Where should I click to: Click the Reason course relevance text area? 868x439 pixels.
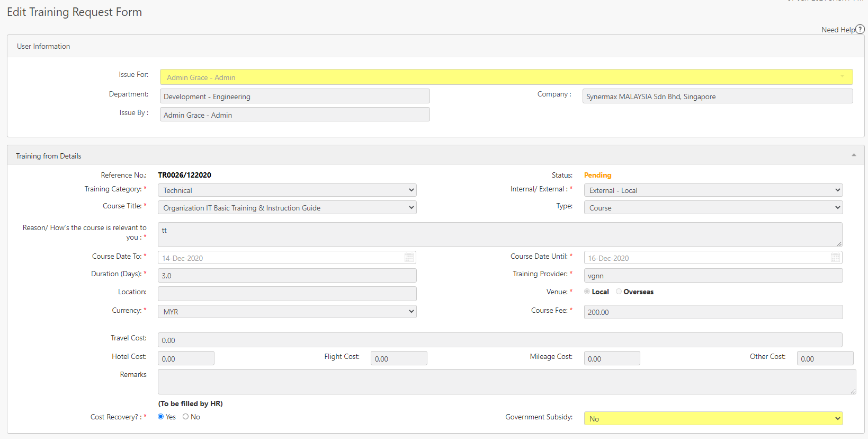click(x=500, y=234)
